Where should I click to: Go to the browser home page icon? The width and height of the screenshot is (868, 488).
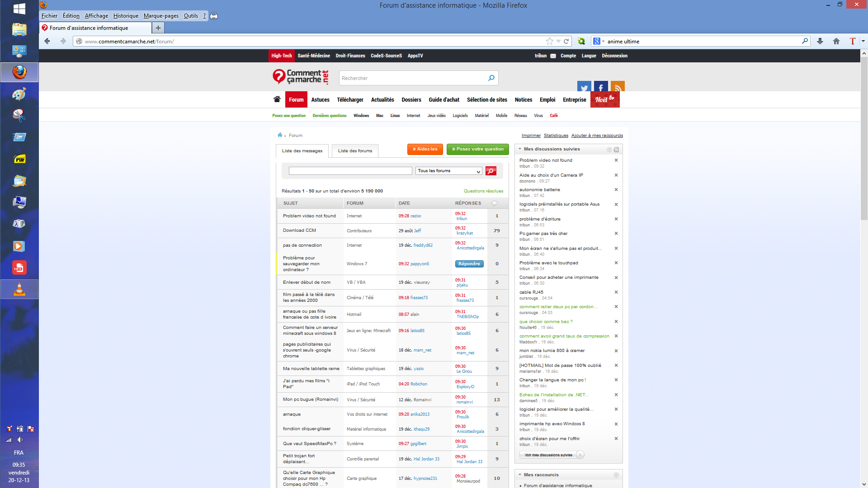(836, 41)
